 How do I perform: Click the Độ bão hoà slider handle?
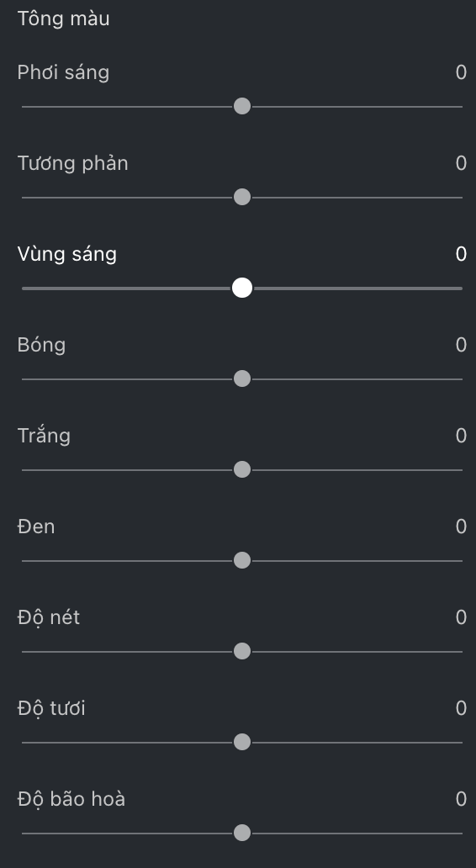pyautogui.click(x=242, y=833)
